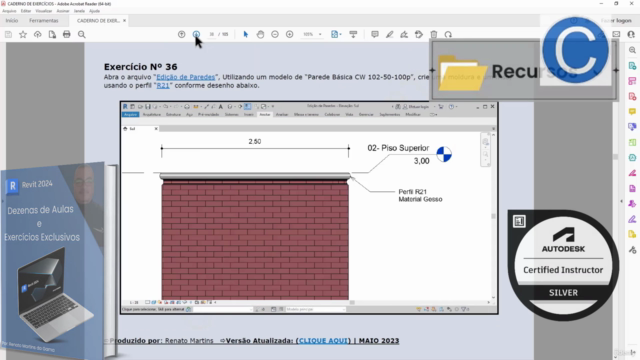Open the find text magnifier in toolbar
The height and width of the screenshot is (360, 640).
[82, 34]
